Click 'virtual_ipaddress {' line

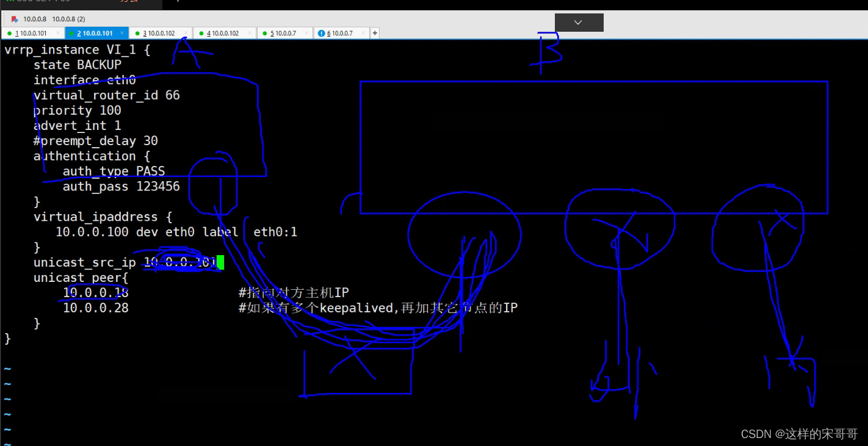click(x=103, y=217)
